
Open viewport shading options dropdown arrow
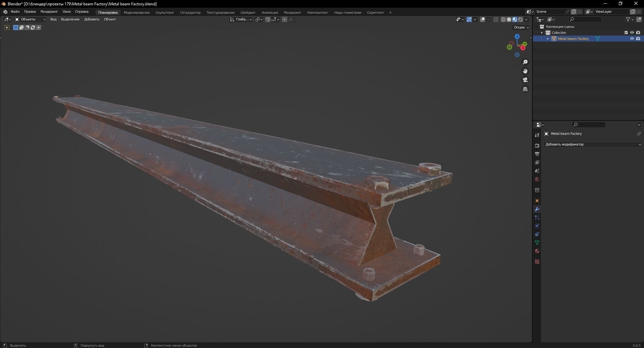[526, 19]
